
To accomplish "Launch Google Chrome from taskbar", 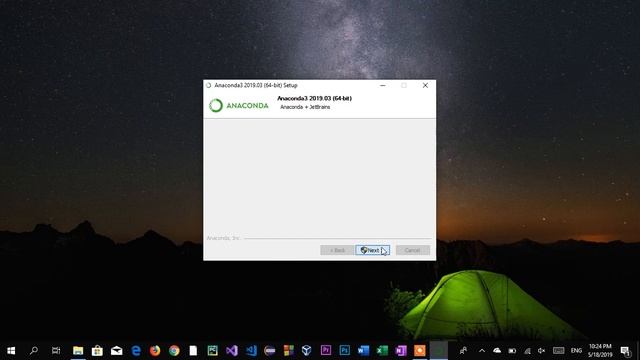I will coord(174,350).
